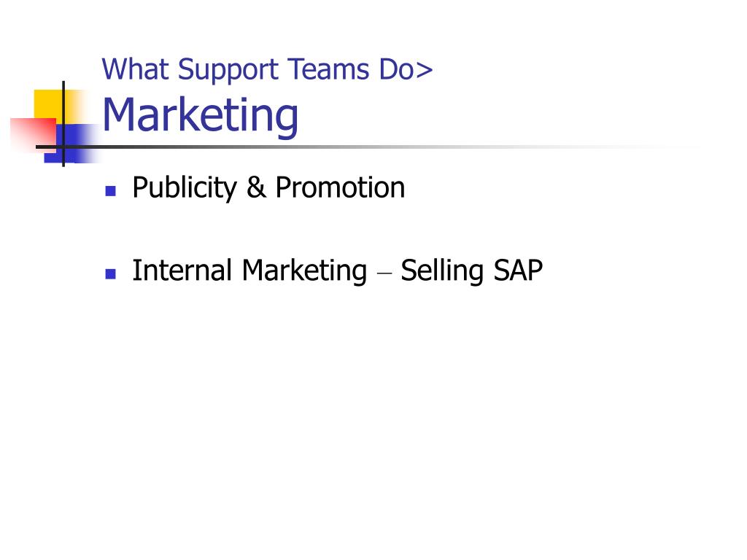Click the word Teams in the heading

[x=329, y=69]
